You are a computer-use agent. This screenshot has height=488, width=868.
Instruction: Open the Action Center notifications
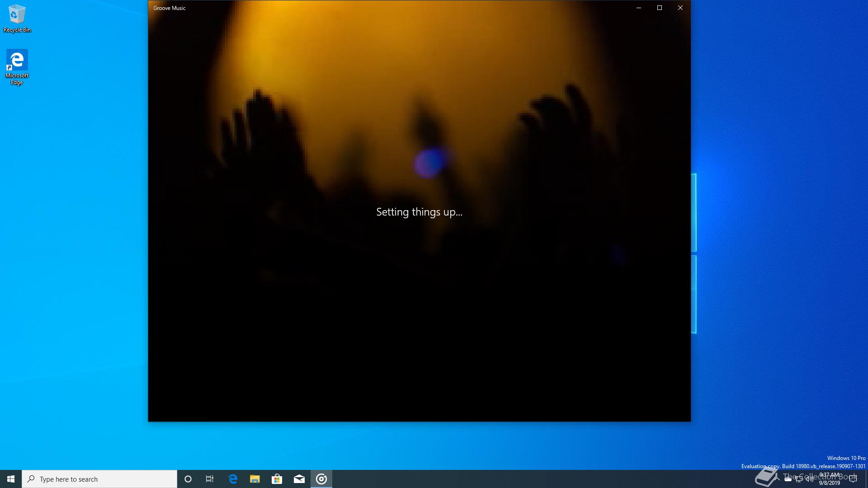pos(853,479)
